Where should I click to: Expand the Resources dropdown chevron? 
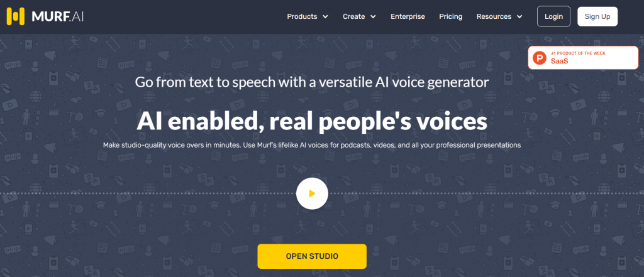pos(519,17)
